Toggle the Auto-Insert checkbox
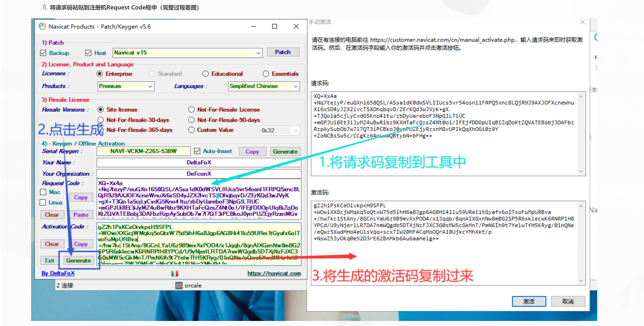The image size is (644, 326). click(x=197, y=151)
